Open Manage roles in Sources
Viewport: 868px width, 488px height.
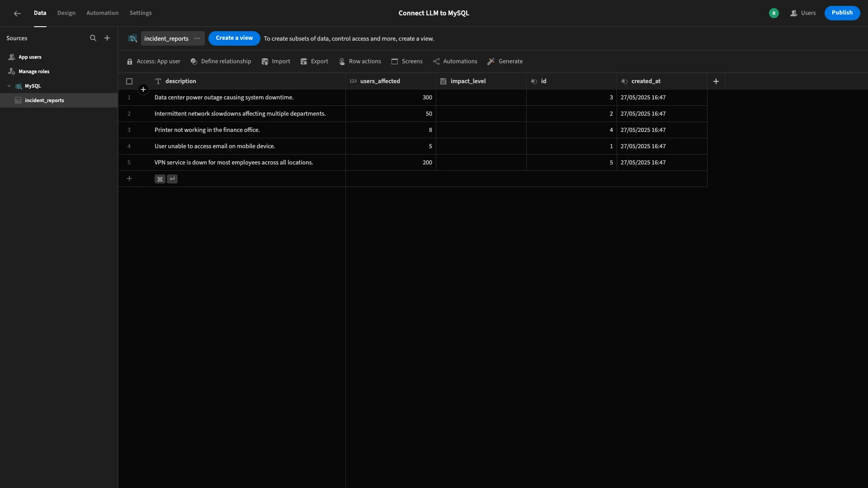(x=59, y=72)
